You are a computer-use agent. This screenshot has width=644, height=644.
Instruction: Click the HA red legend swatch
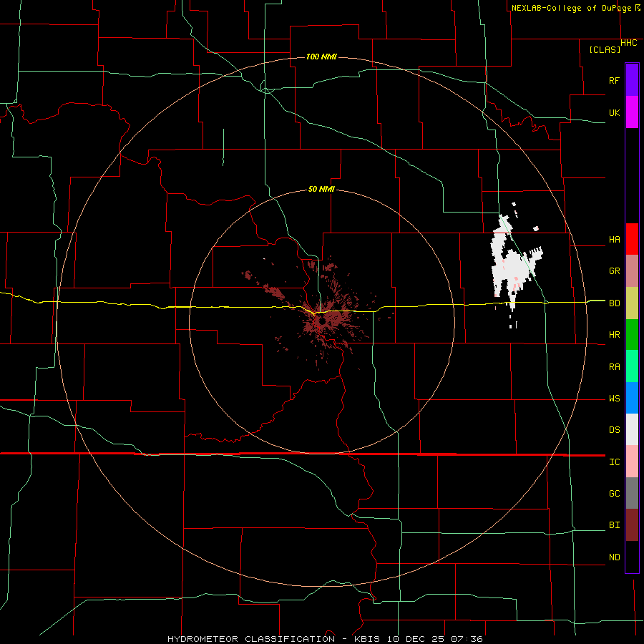tap(632, 239)
